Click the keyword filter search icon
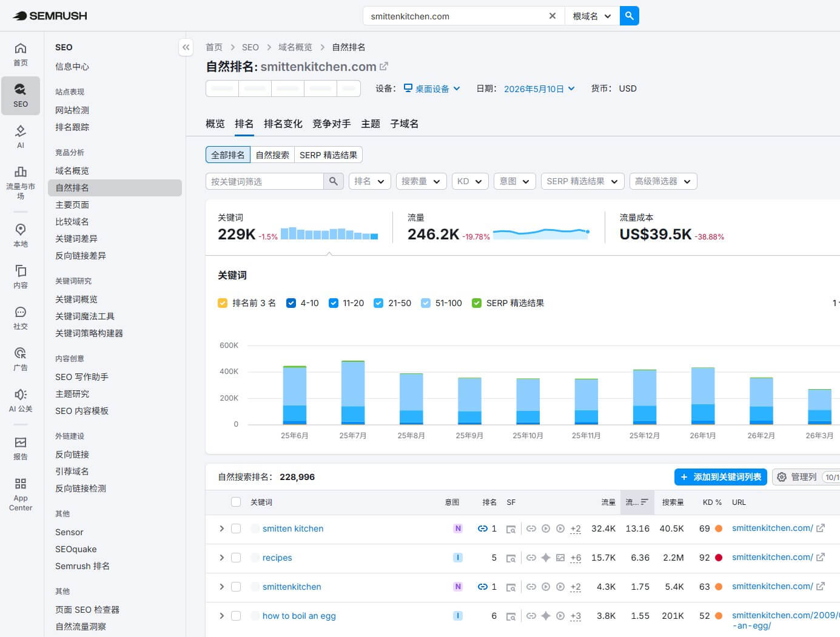 [x=334, y=181]
